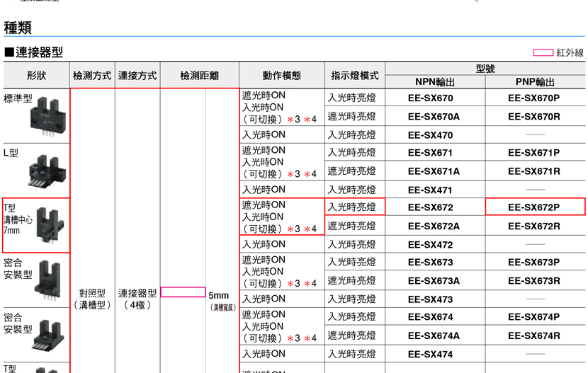Click the 連接器型 section heading
The height and width of the screenshot is (373, 588).
click(x=33, y=52)
